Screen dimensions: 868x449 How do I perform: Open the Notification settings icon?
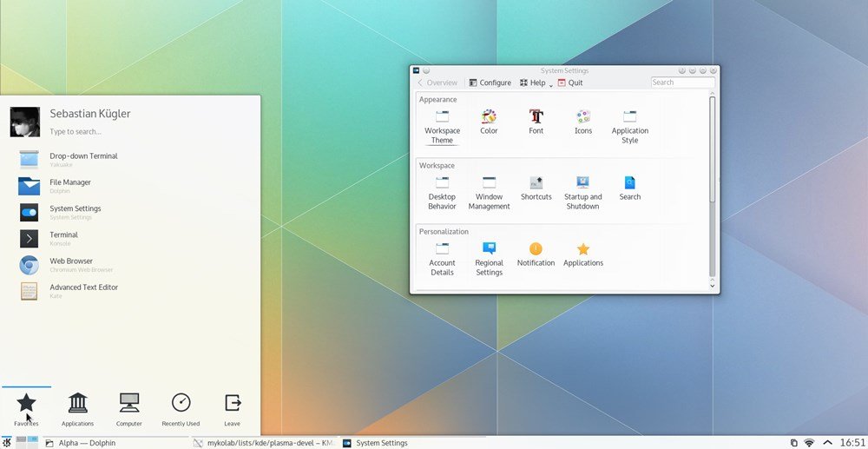click(536, 254)
